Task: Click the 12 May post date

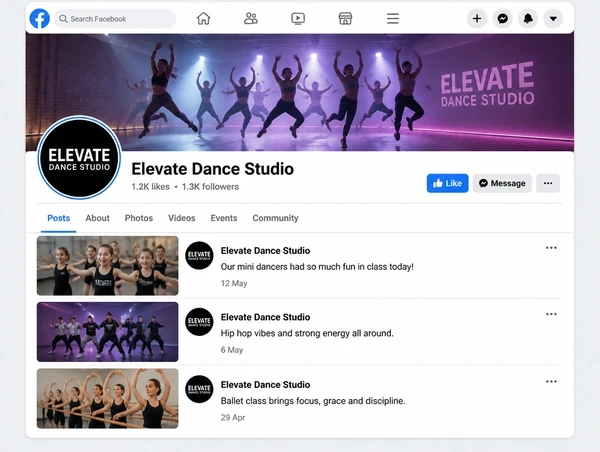Action: [x=234, y=284]
